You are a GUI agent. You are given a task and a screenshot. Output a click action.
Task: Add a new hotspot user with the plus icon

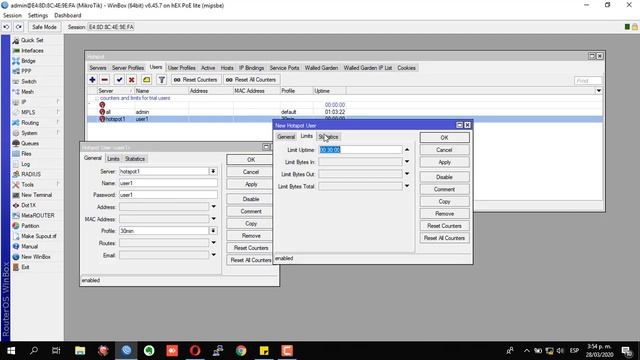pos(92,80)
